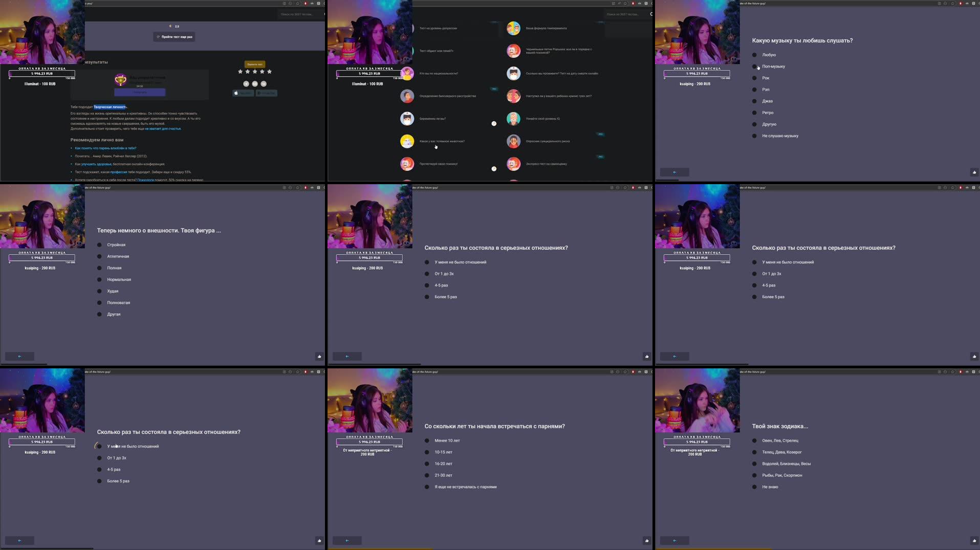The width and height of the screenshot is (980, 550).
Task: Open the IQ level test avatar icon
Action: point(513,119)
